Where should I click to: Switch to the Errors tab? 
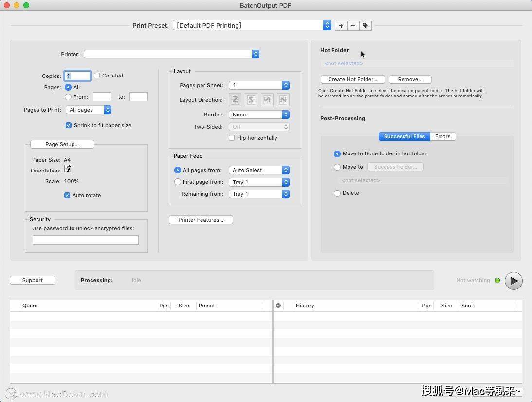442,136
